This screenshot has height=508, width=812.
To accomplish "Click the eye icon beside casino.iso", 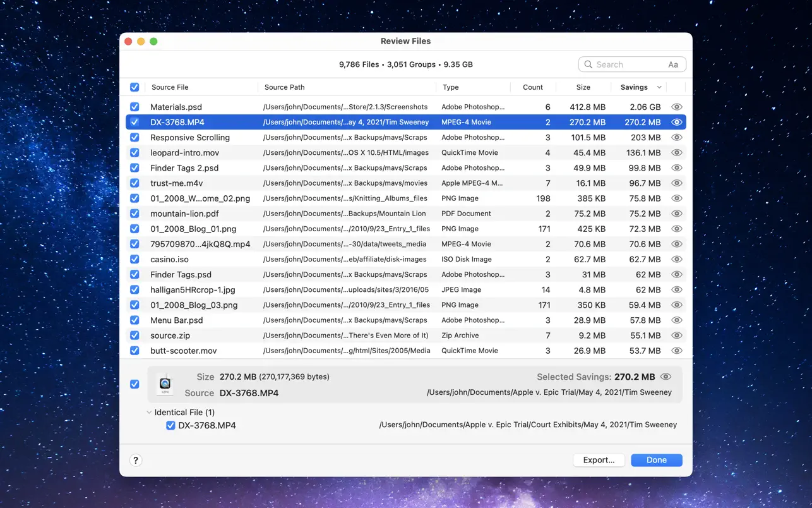I will tap(676, 259).
